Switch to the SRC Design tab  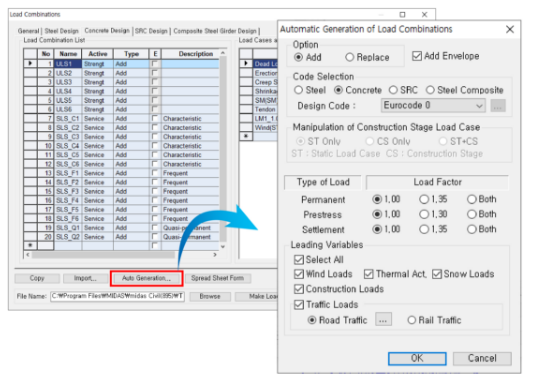click(x=151, y=31)
